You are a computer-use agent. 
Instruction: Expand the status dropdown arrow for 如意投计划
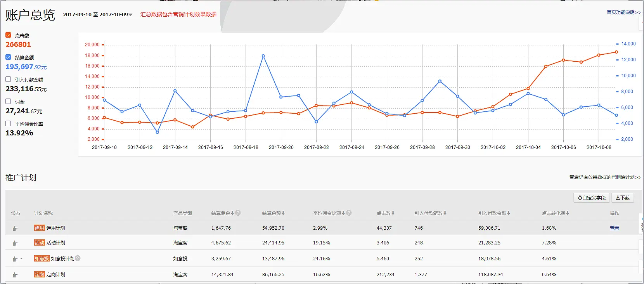[21, 259]
